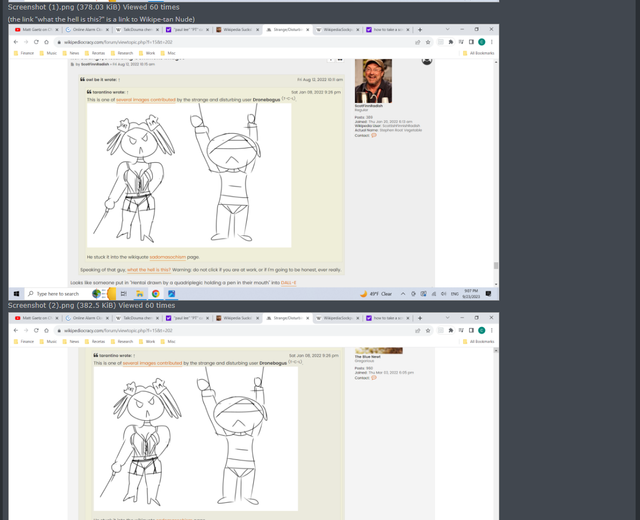Click the forward arrow in Screenshot (1) browser
Viewport: 640px width, 520px height.
(x=26, y=42)
